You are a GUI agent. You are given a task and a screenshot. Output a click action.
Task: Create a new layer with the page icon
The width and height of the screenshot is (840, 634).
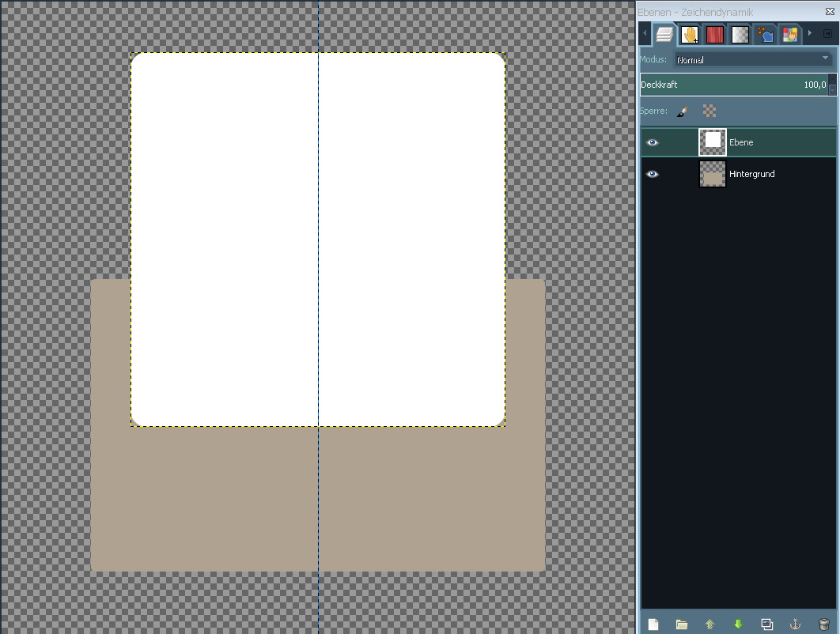[653, 625]
